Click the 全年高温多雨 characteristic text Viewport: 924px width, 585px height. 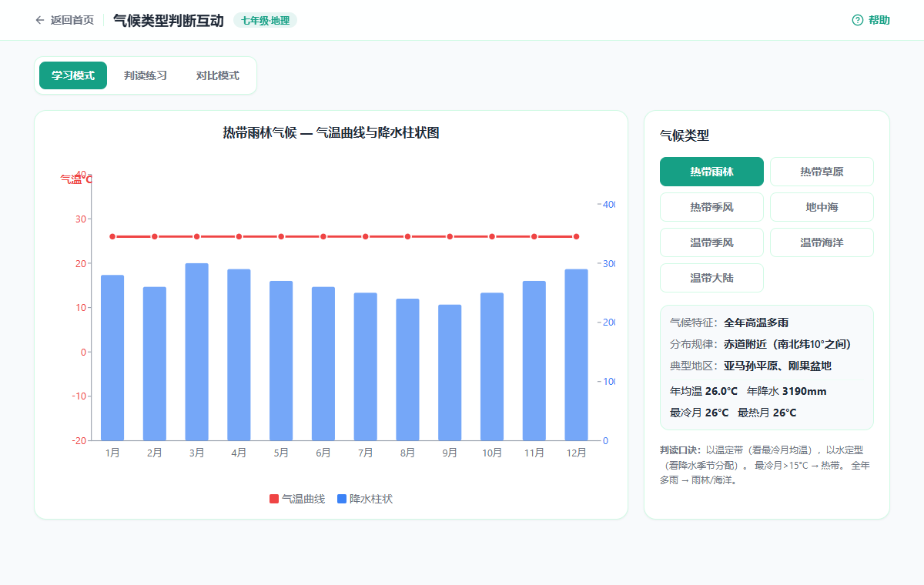coord(756,323)
